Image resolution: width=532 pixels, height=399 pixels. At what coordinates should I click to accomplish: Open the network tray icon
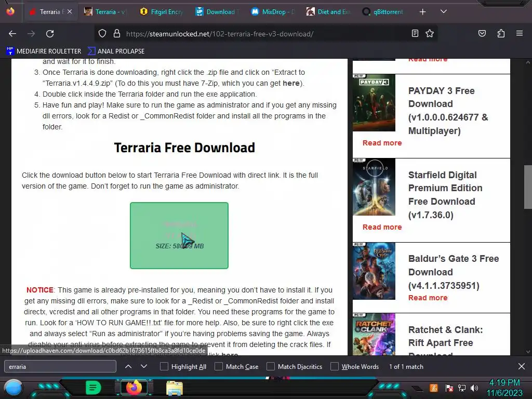[461, 388]
